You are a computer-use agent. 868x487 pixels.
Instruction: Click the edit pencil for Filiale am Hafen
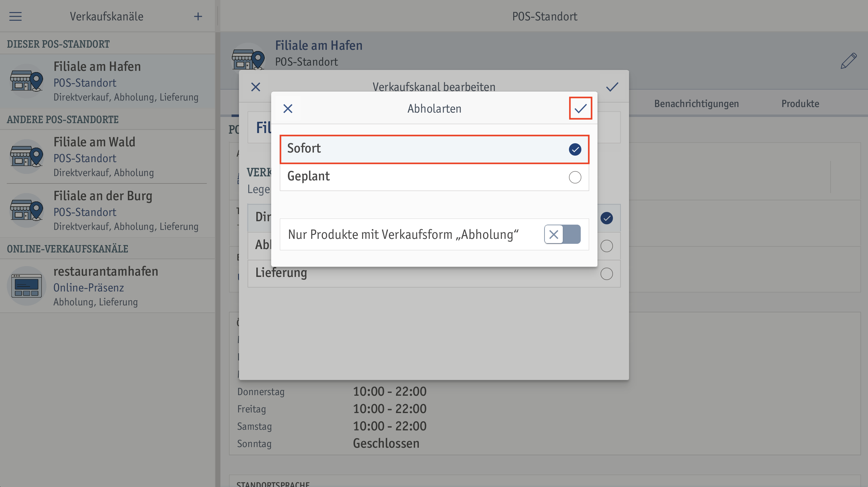(x=848, y=61)
